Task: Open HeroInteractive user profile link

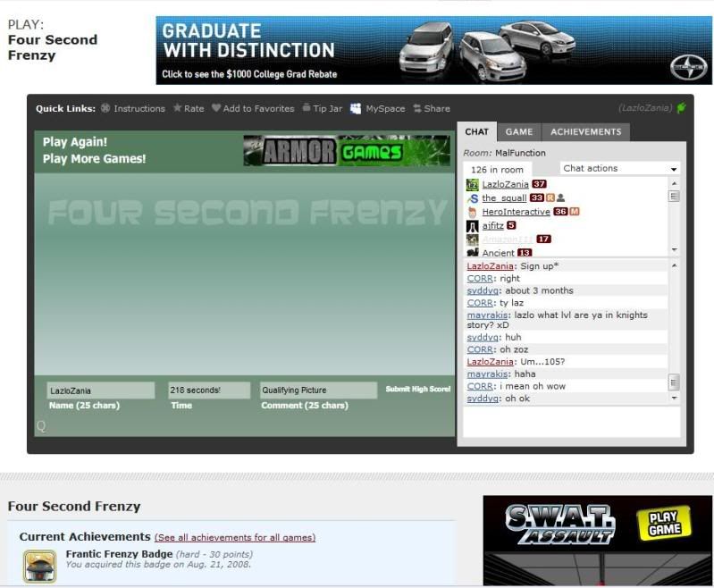Action: (516, 212)
